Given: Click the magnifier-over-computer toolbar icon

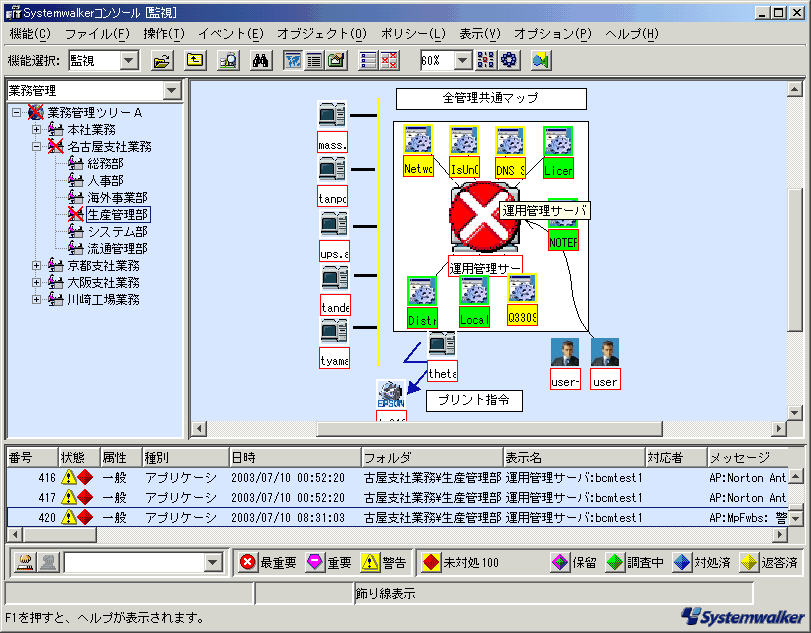Looking at the screenshot, I should click(228, 60).
